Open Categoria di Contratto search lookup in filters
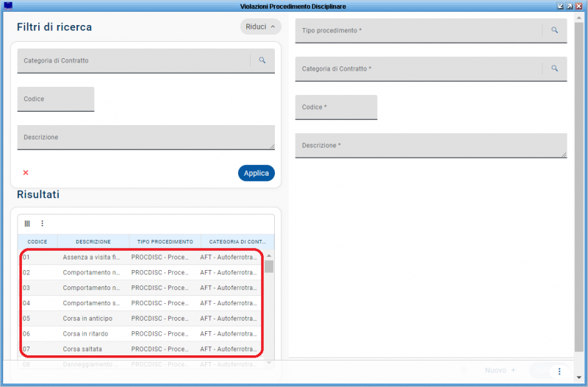The width and height of the screenshot is (588, 387). point(262,60)
